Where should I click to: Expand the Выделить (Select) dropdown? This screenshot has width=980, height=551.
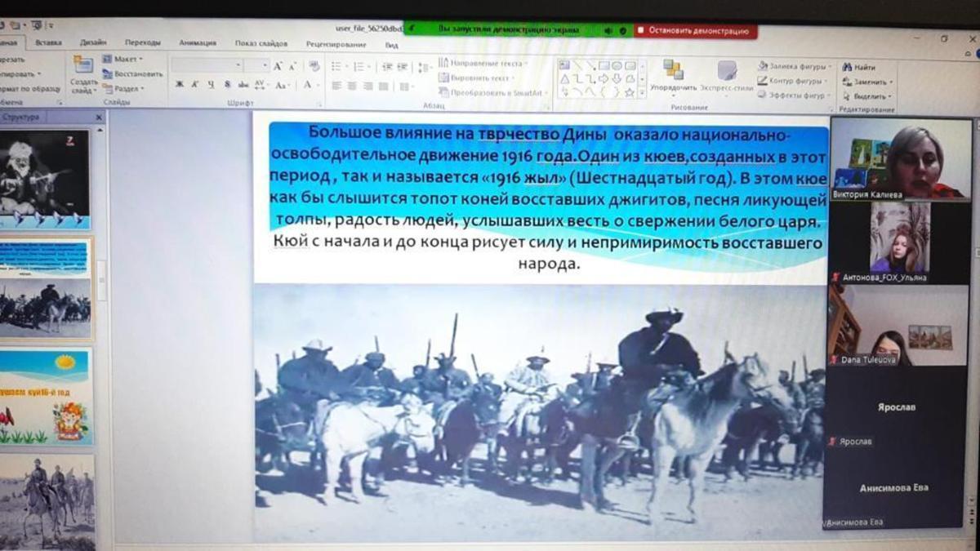pyautogui.click(x=890, y=96)
